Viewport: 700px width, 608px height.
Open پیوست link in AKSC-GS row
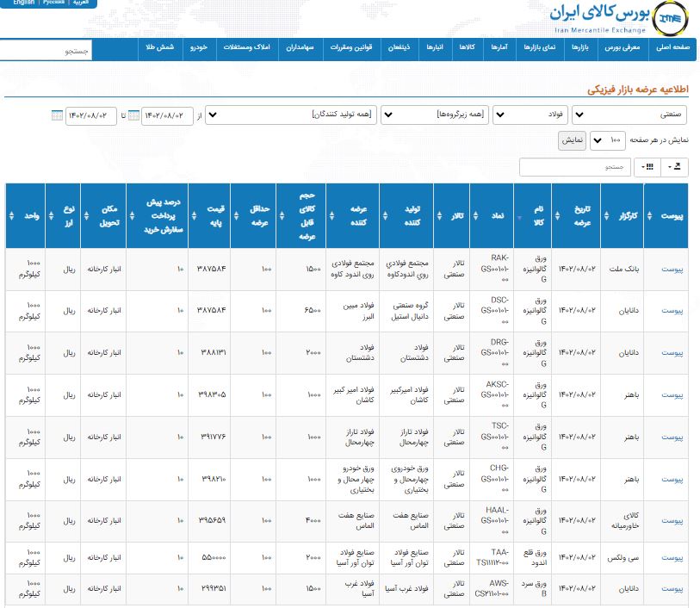(672, 395)
